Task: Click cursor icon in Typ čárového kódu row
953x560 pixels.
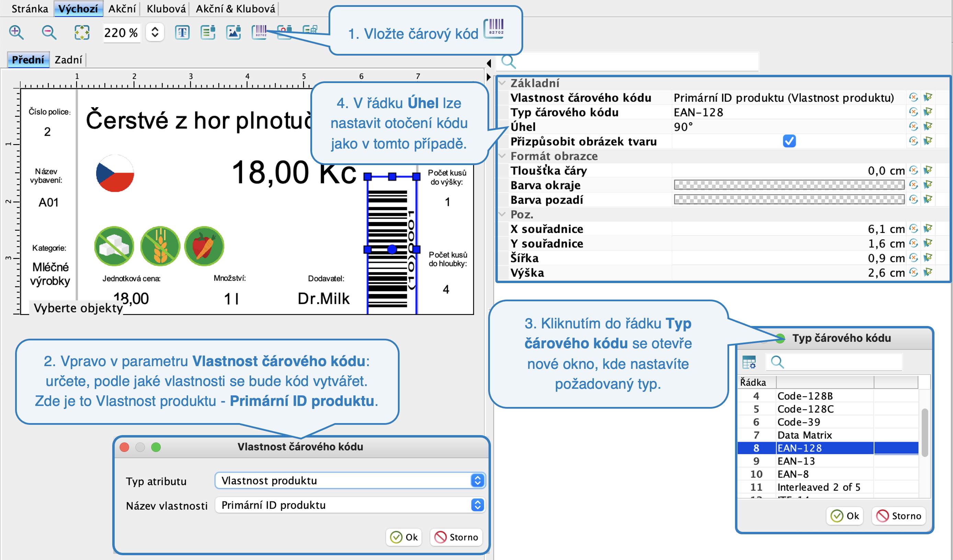Action: tap(928, 112)
